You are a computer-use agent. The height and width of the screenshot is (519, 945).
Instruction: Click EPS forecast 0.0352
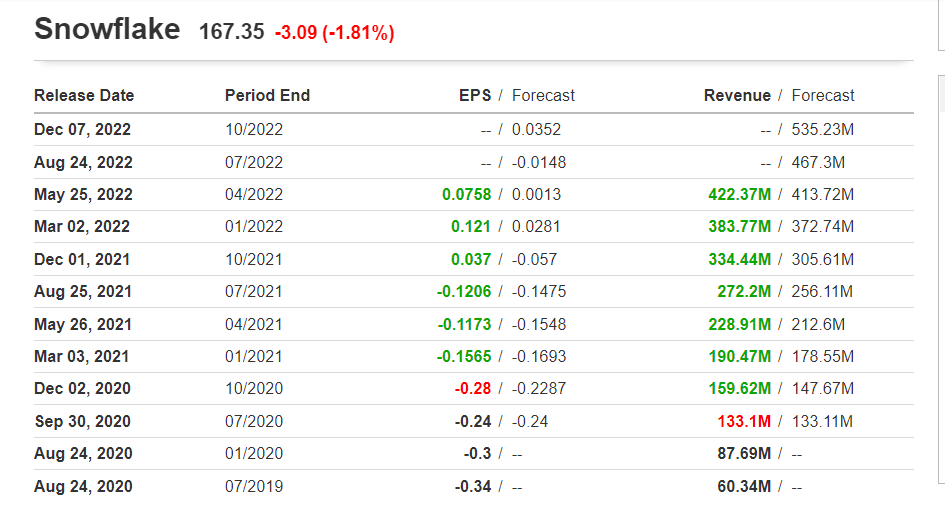pyautogui.click(x=536, y=130)
